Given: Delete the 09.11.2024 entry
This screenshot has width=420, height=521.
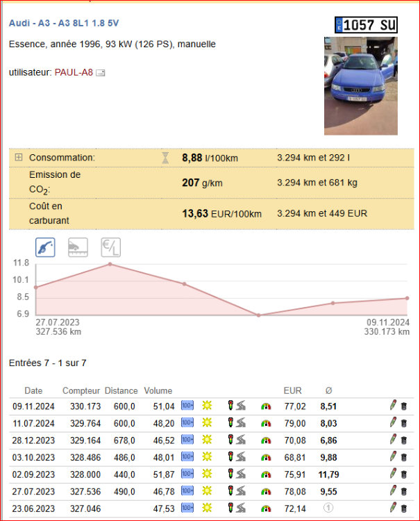Looking at the screenshot, I should pyautogui.click(x=404, y=406).
